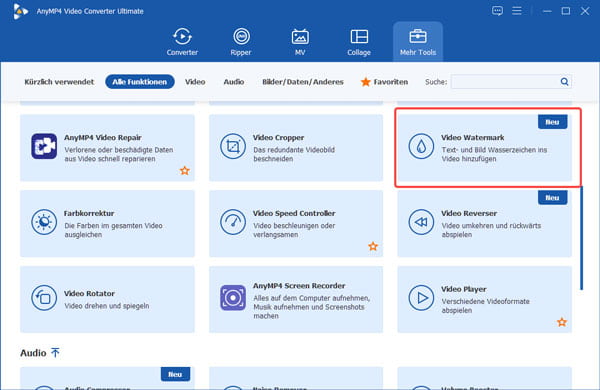The height and width of the screenshot is (390, 600).
Task: Open Video Cropper tool title
Action: click(278, 137)
